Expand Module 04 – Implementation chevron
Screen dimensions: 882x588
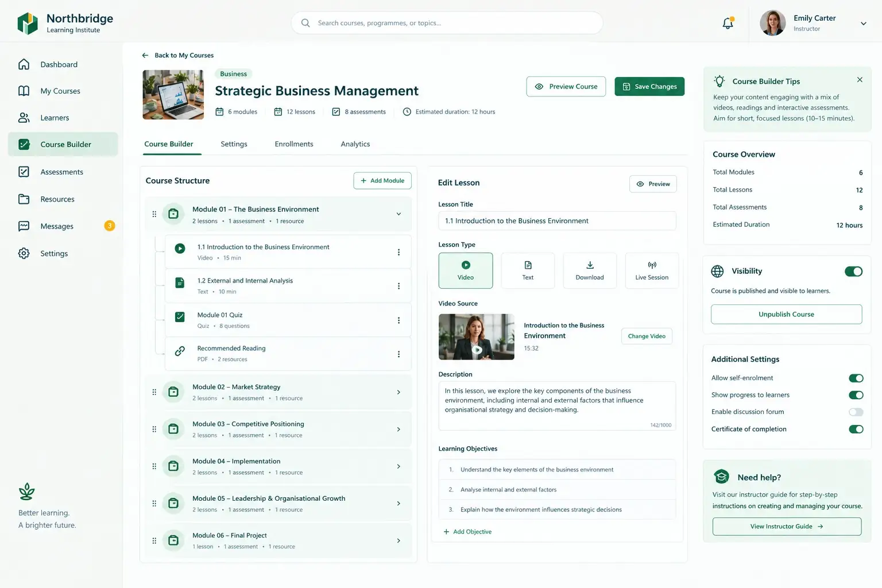click(399, 466)
